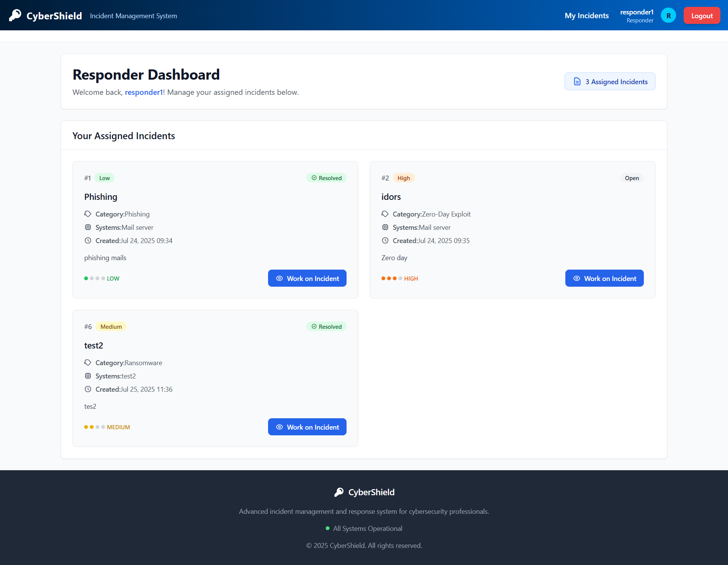Click tag icon beside Category:Zero-Day Exploit
This screenshot has height=565, width=728.
(385, 214)
